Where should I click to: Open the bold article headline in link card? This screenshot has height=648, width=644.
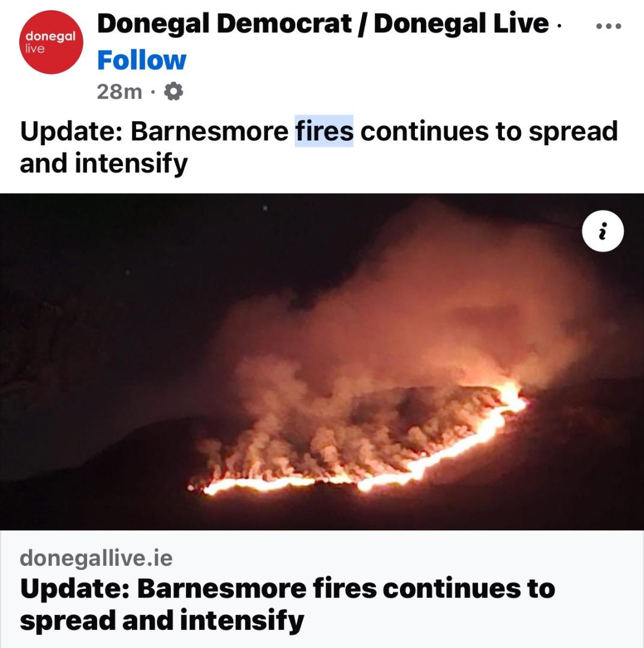point(287,604)
